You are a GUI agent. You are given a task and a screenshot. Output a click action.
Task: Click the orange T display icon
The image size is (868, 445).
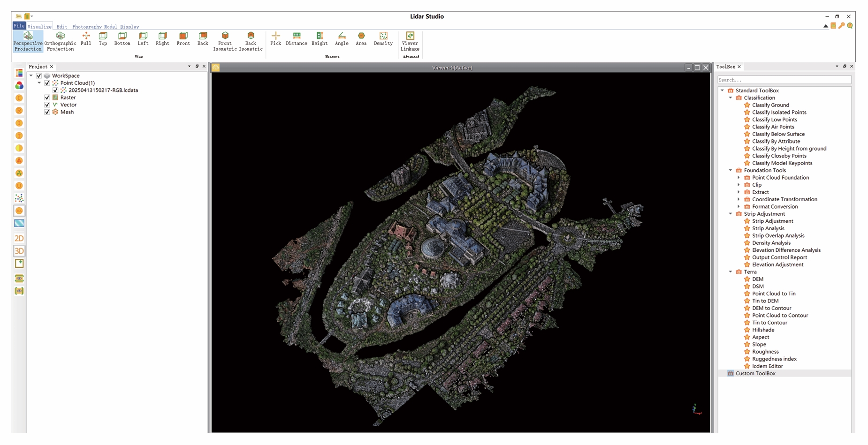pyautogui.click(x=19, y=136)
